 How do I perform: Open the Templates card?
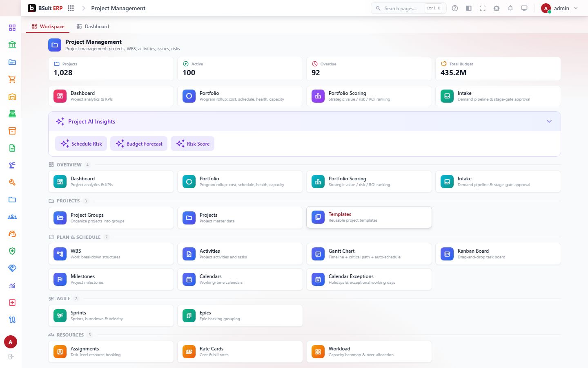click(369, 217)
